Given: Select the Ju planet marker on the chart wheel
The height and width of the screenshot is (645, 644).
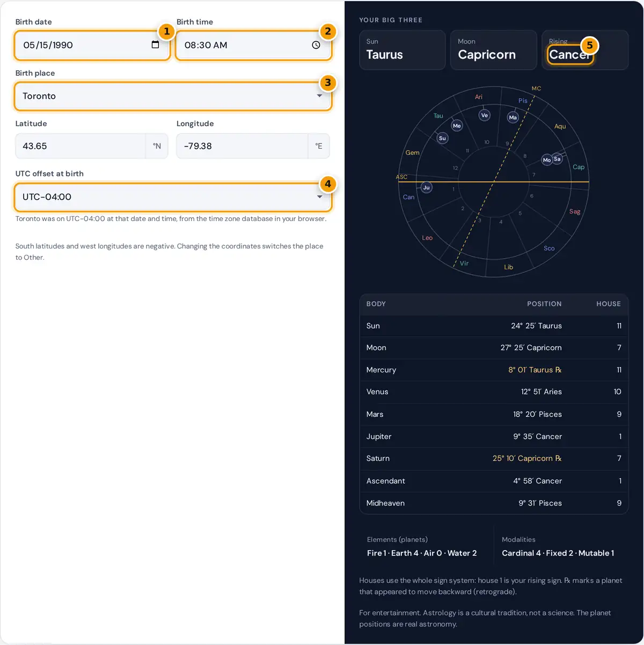Looking at the screenshot, I should click(x=426, y=187).
